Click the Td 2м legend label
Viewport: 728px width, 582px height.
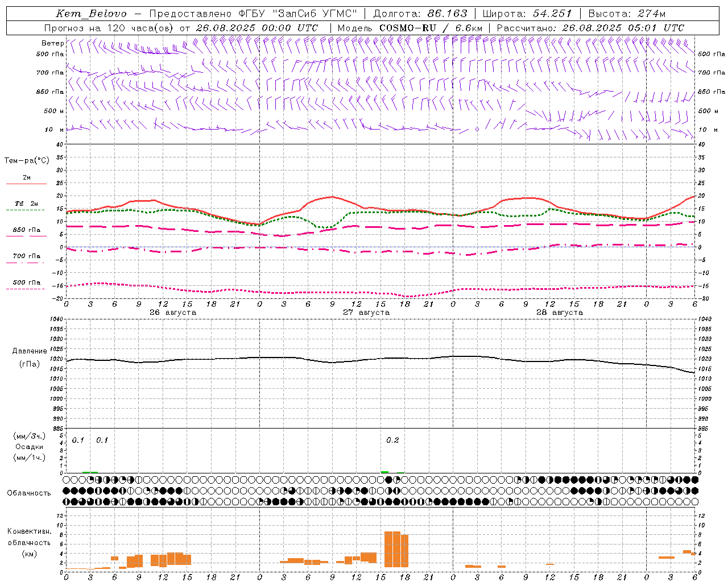pos(27,203)
